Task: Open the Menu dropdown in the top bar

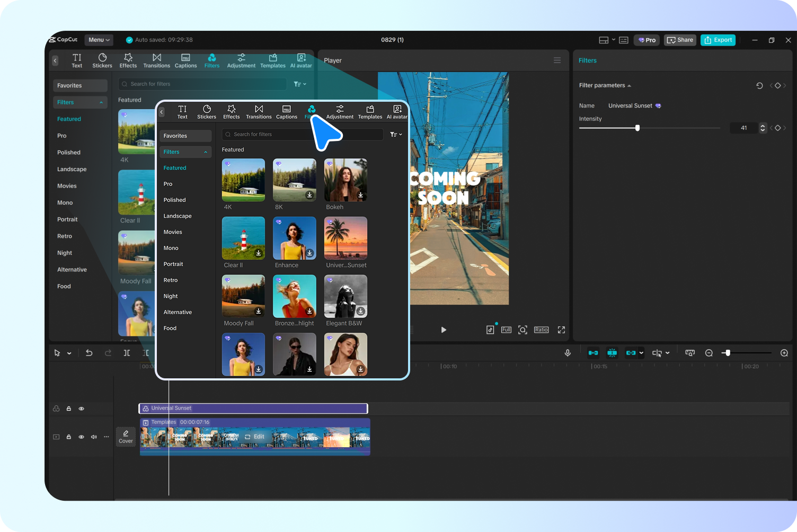Action: coord(99,40)
